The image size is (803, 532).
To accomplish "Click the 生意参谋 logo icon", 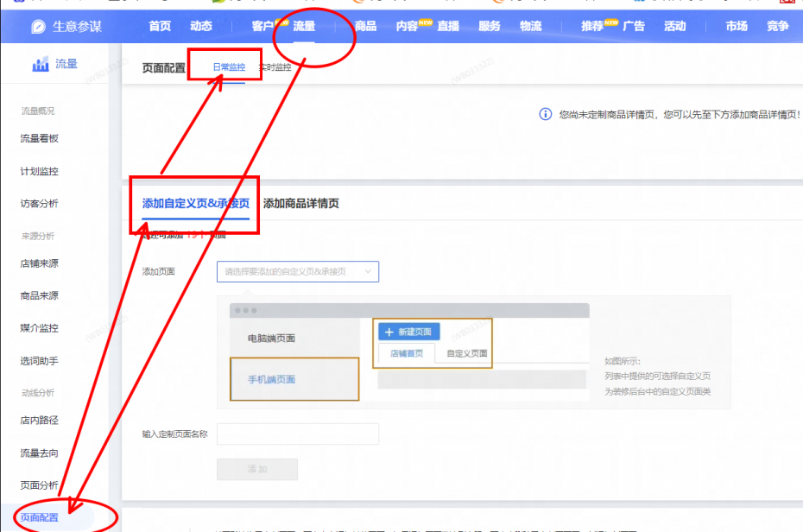I will [38, 27].
